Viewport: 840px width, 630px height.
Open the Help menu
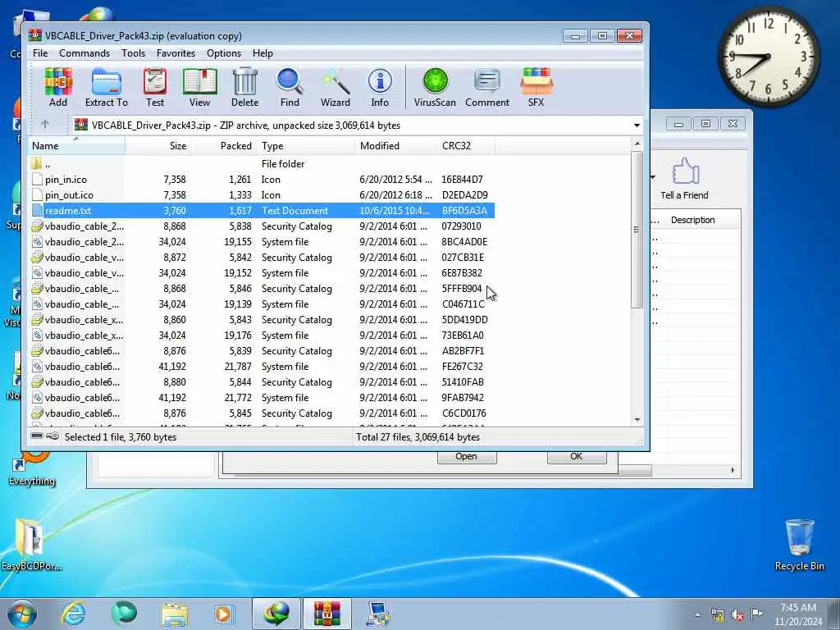point(262,53)
